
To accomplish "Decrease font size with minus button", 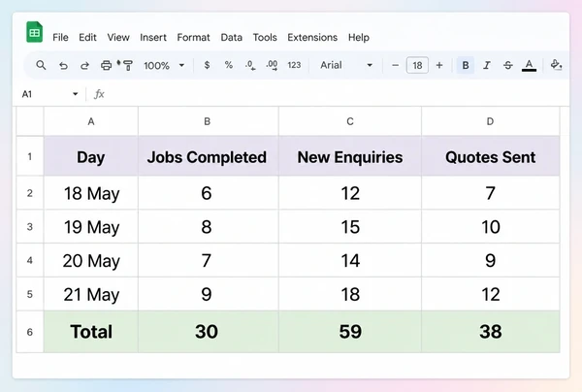I will pos(396,65).
